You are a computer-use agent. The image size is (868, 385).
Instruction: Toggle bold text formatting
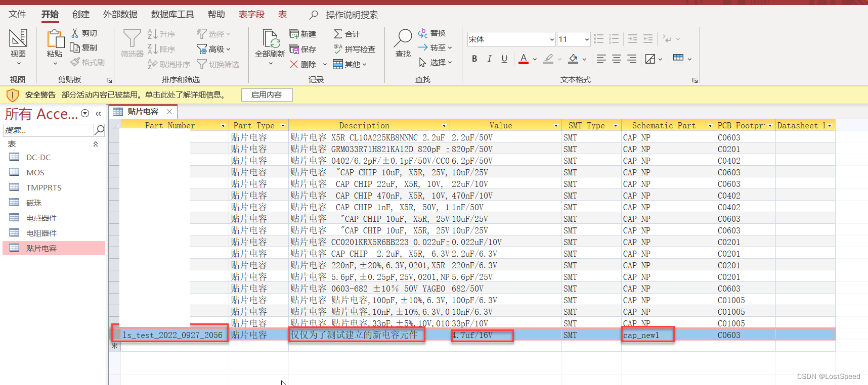pyautogui.click(x=474, y=59)
